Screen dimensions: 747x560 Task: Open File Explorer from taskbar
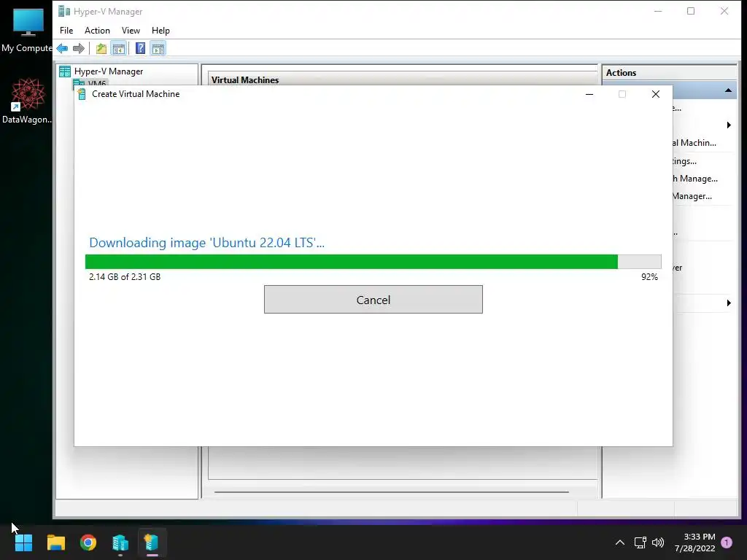[55, 542]
